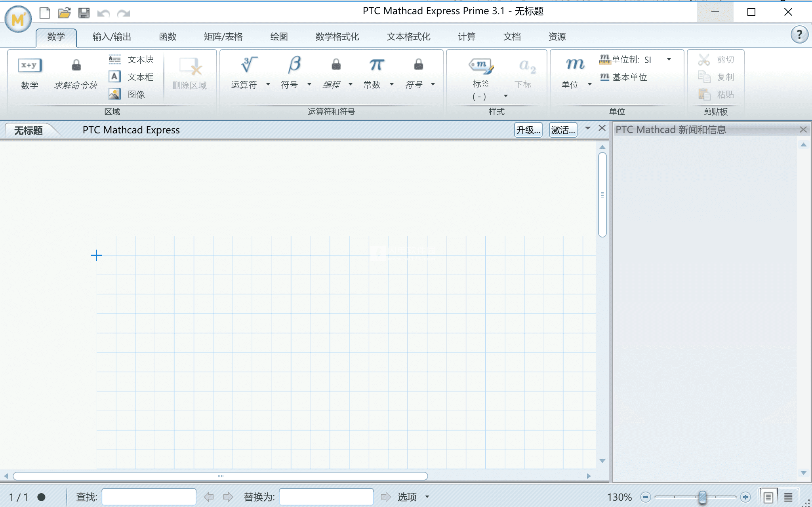Expand the 运算符 dropdown arrow
Image resolution: width=812 pixels, height=507 pixels.
coord(268,84)
